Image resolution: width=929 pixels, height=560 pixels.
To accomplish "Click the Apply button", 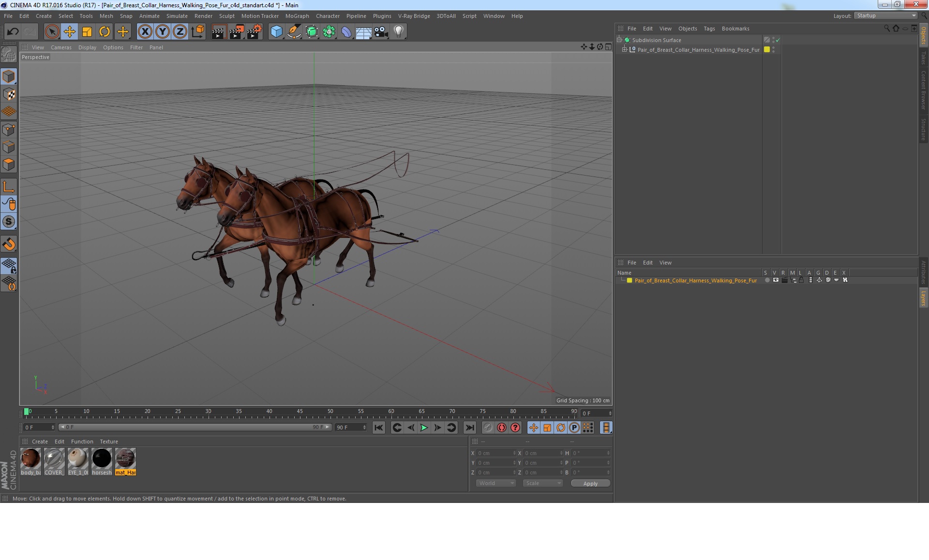I will pyautogui.click(x=590, y=484).
